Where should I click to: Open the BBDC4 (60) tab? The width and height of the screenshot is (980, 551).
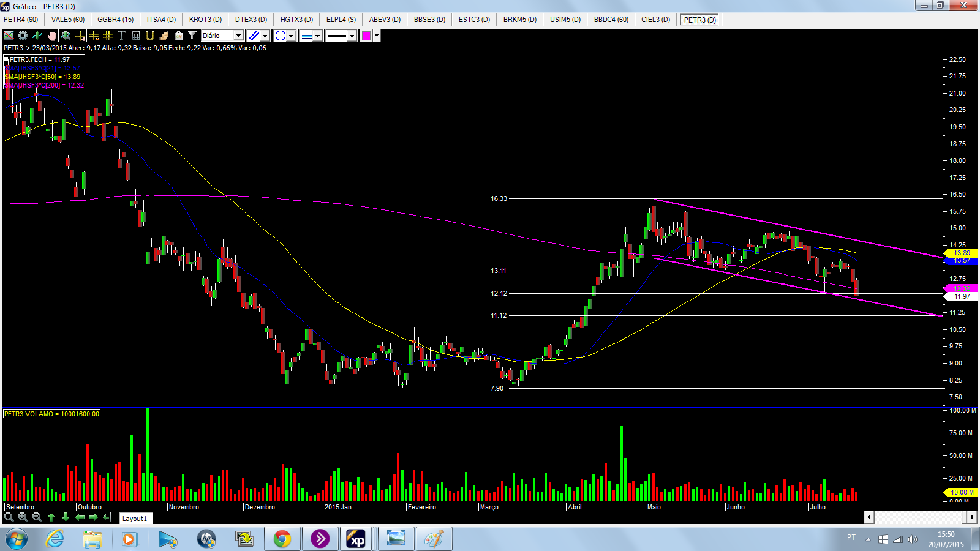(x=611, y=20)
